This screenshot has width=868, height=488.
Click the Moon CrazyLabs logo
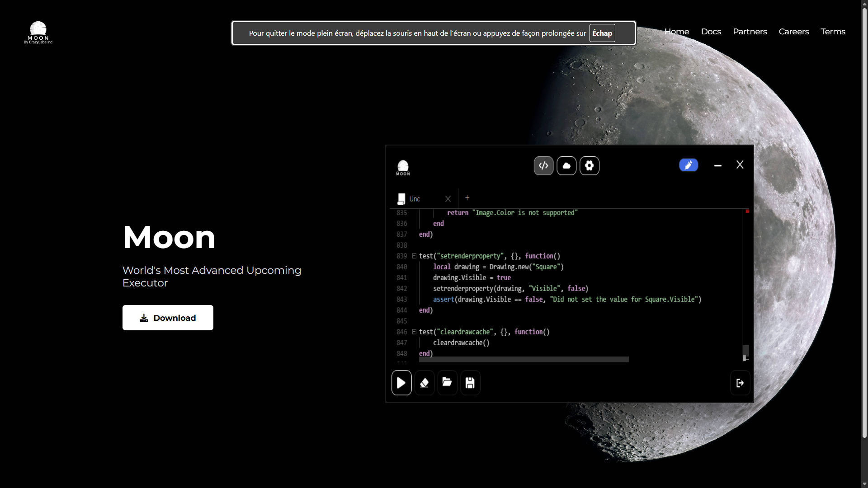38,33
